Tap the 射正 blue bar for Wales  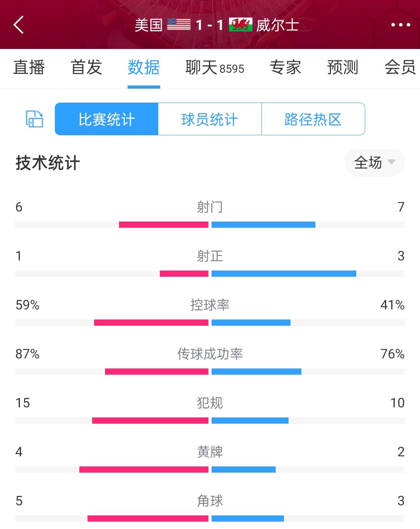click(x=283, y=274)
